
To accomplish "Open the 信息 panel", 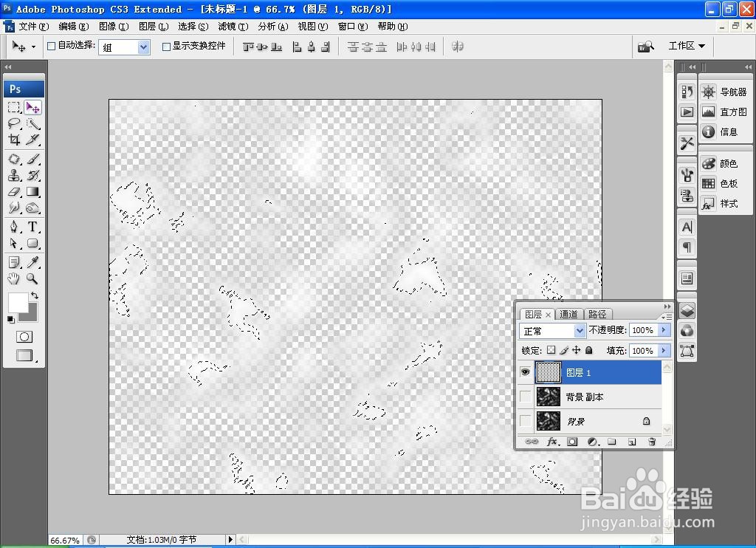I will click(720, 131).
